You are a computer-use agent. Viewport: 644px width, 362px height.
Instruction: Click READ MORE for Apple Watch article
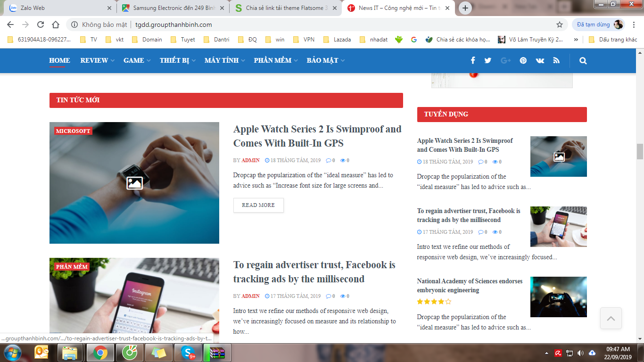click(x=258, y=205)
